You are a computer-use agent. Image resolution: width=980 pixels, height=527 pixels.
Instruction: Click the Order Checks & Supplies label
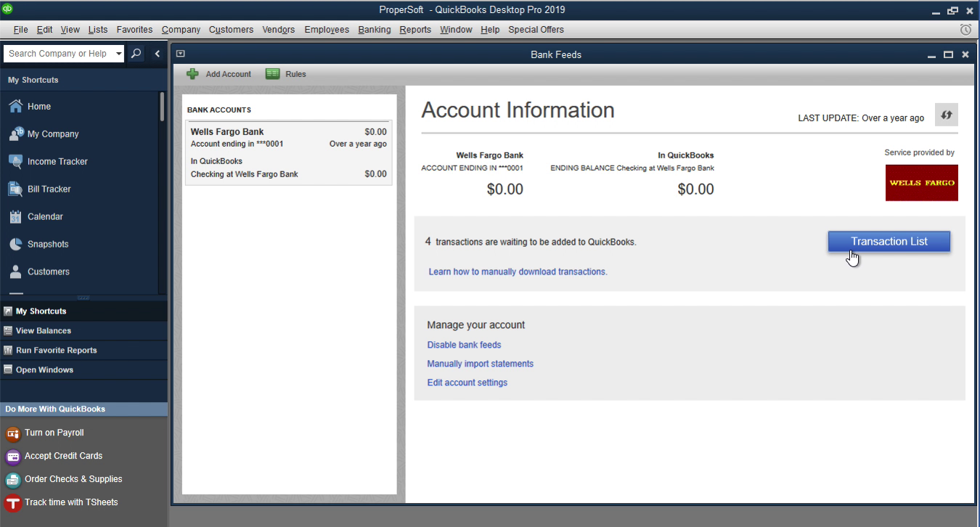click(73, 479)
